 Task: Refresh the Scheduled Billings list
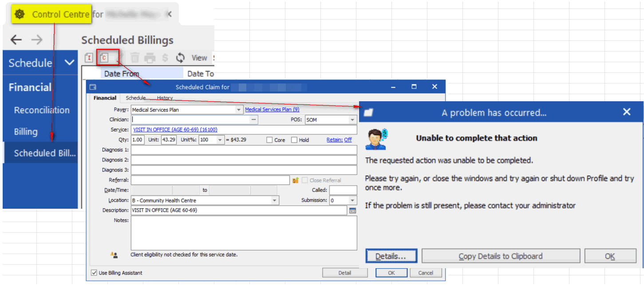coord(180,58)
